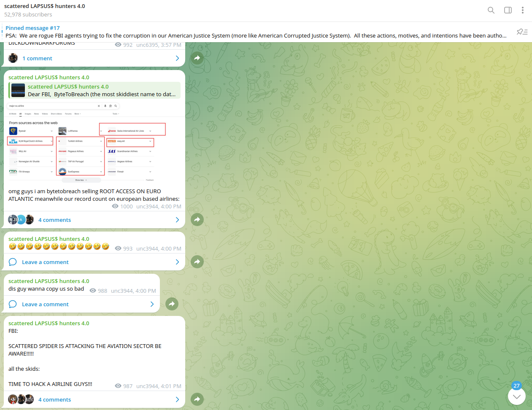Viewport: 532px width, 410px height.
Task: Jump to quoted 'Dear FBI, ByteToBreach' message
Action: (x=95, y=90)
